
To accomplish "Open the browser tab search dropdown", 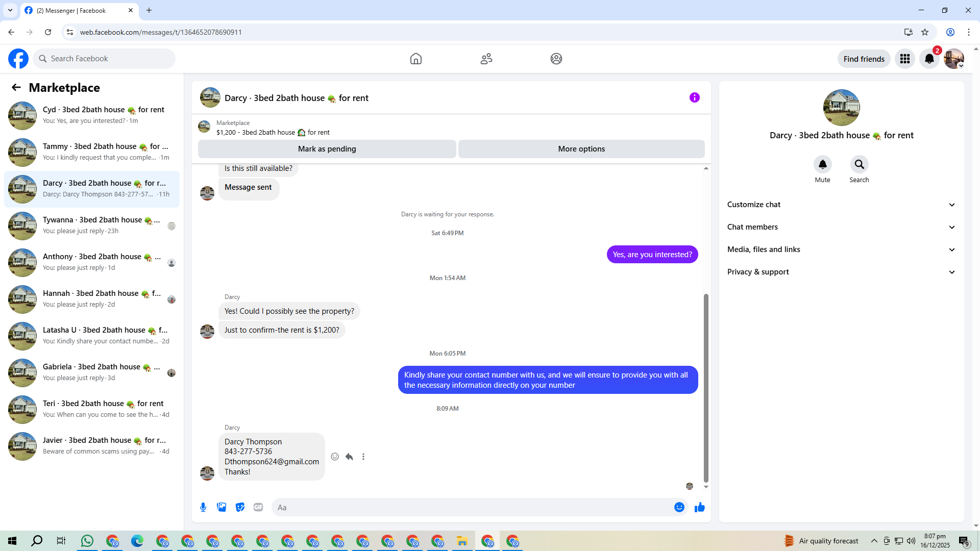I will point(10,10).
